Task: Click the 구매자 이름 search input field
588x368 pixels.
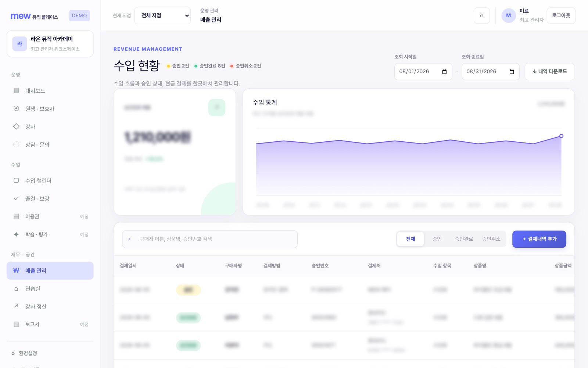Action: pos(210,239)
